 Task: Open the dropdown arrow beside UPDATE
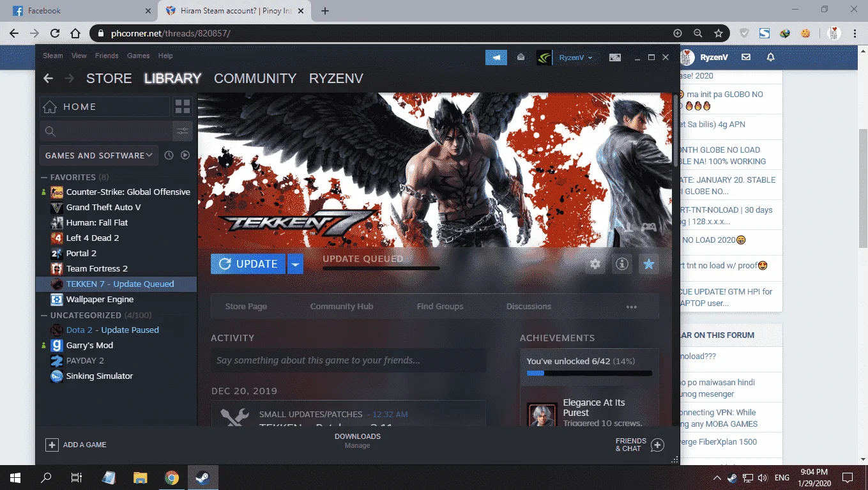pyautogui.click(x=295, y=264)
